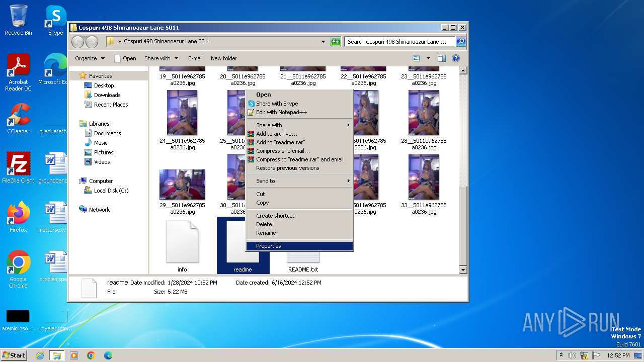
Task: Click the Explorer Back navigation button
Action: click(x=77, y=42)
